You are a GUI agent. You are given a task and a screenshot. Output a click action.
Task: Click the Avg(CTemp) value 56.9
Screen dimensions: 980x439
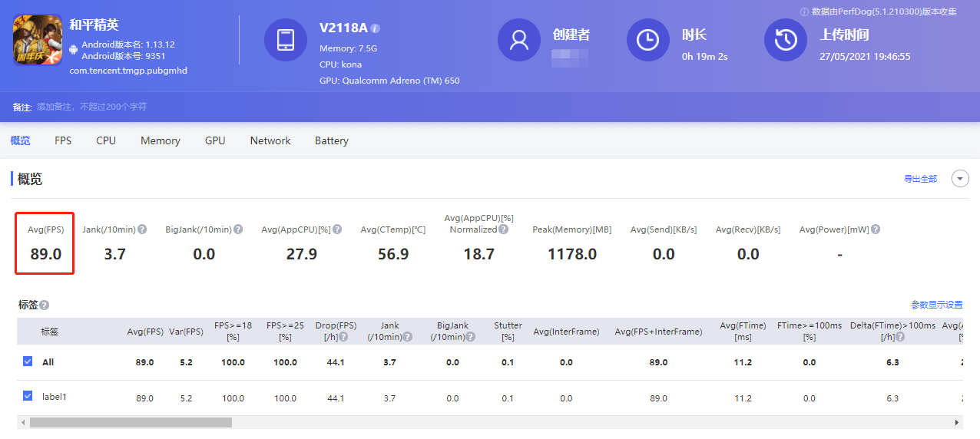point(393,254)
